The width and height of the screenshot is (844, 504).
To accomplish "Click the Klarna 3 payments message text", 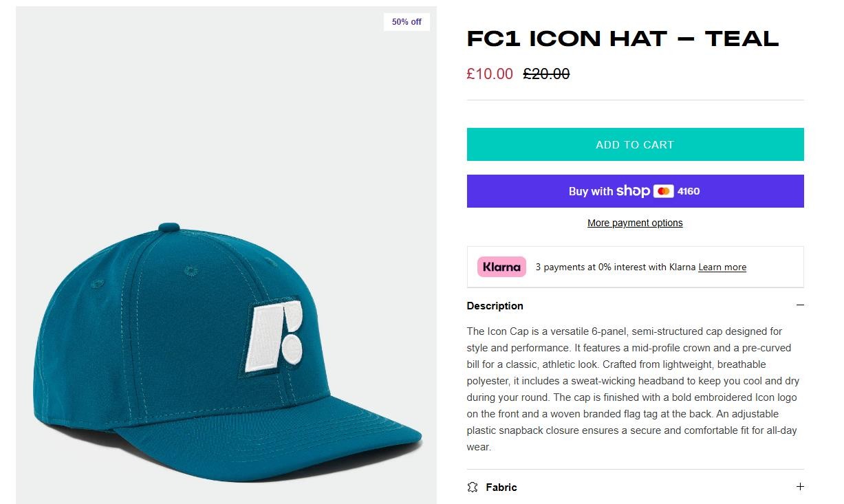I will [x=616, y=267].
